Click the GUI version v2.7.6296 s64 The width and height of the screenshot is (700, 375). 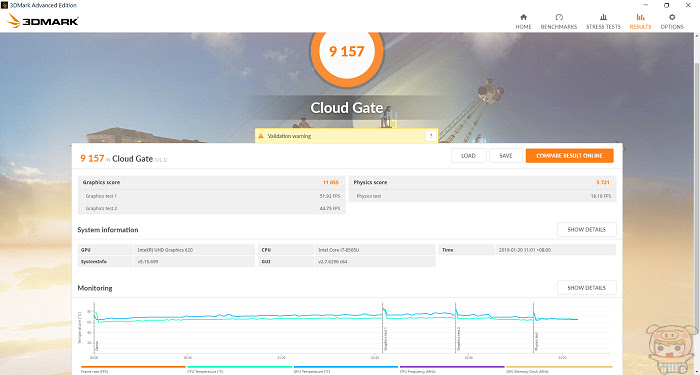pos(333,262)
